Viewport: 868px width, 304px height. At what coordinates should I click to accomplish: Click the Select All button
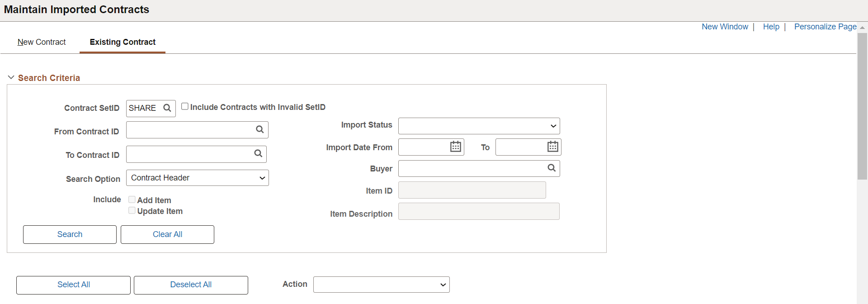point(73,285)
